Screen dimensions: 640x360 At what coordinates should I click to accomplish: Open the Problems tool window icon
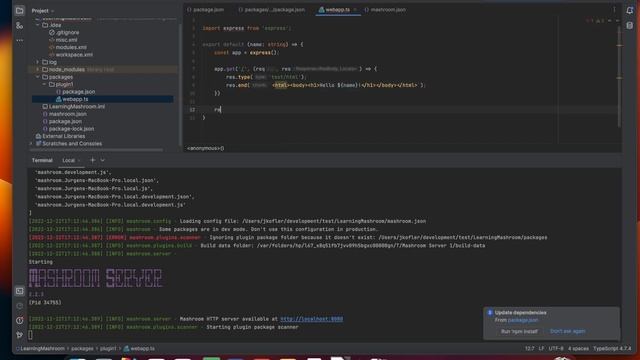[x=19, y=320]
